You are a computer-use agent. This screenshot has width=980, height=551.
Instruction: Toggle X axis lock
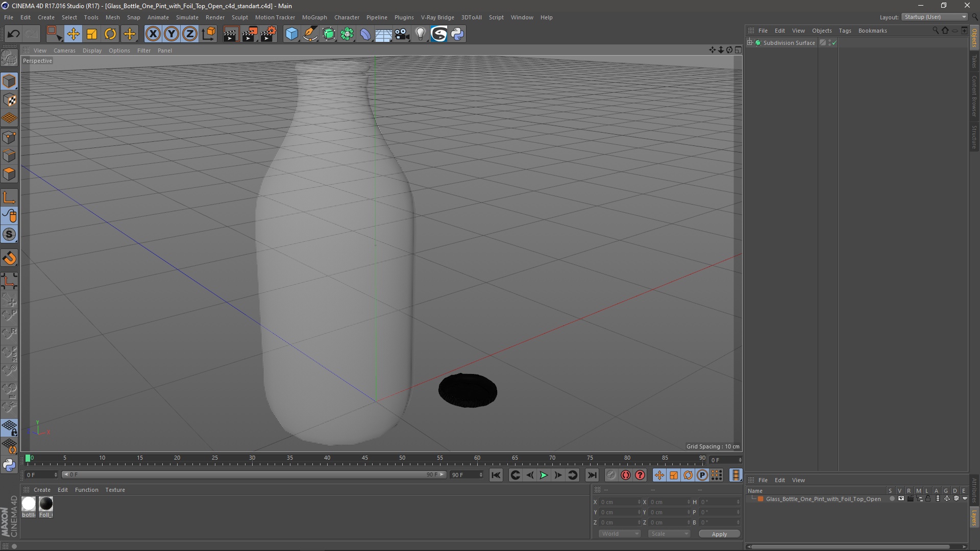[153, 34]
